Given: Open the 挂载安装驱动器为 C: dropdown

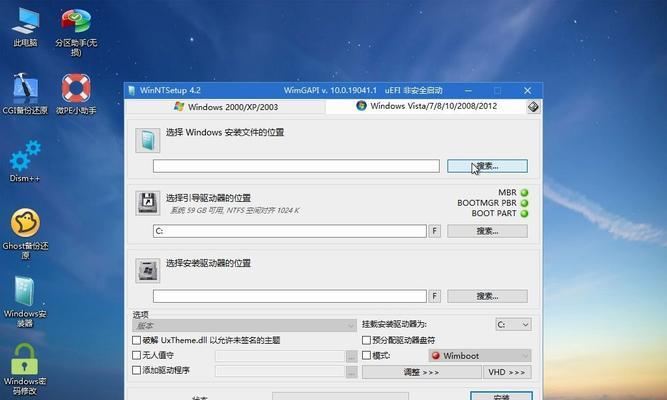Looking at the screenshot, I should [513, 325].
